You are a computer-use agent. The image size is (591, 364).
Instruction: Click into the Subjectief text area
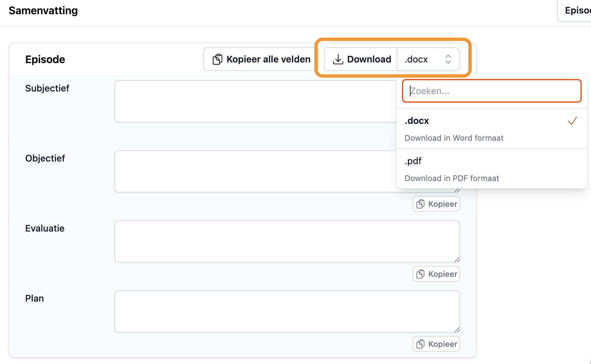coord(255,101)
